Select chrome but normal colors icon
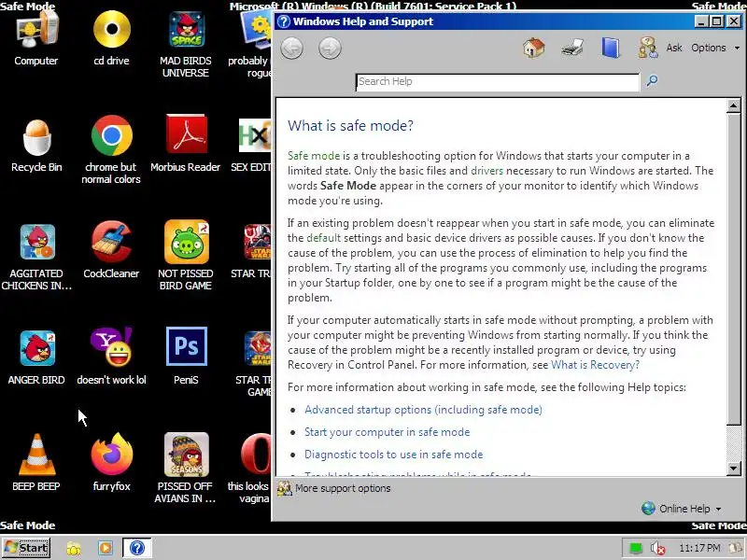This screenshot has width=747, height=560. [111, 150]
